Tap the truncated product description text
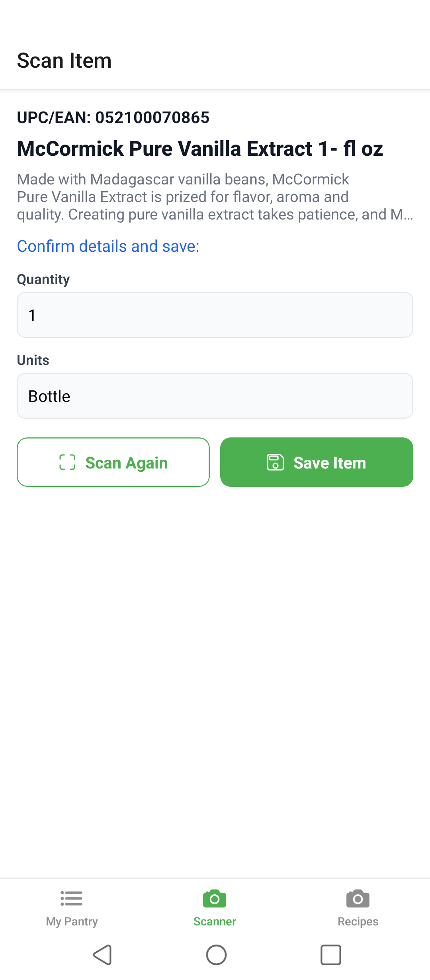Image resolution: width=430 pixels, height=980 pixels. 215,197
